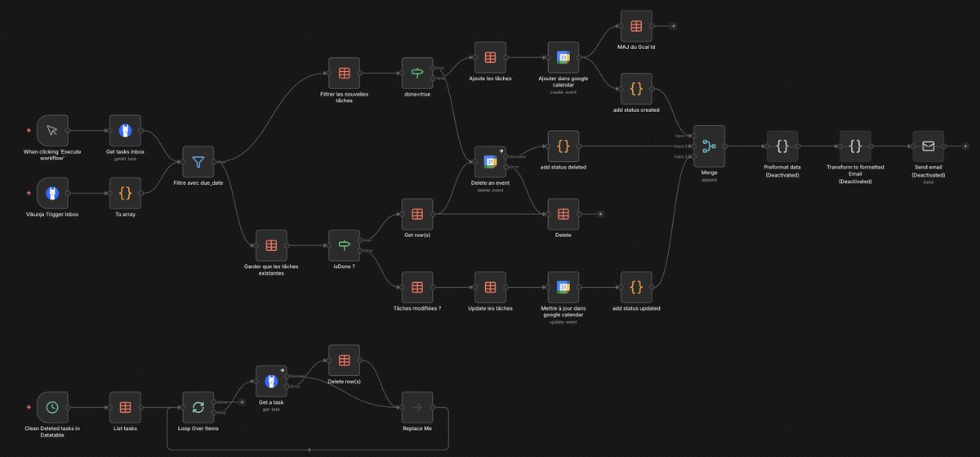Open the Merge node

709,146
